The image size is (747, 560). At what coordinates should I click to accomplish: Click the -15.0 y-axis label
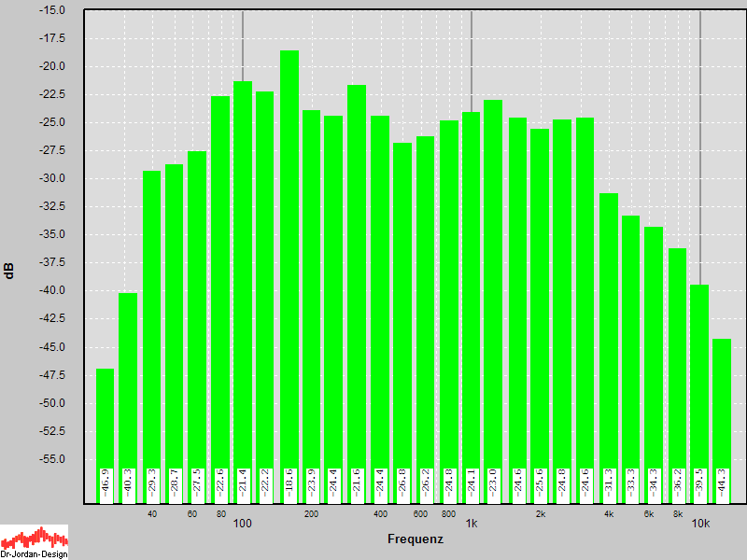click(52, 10)
